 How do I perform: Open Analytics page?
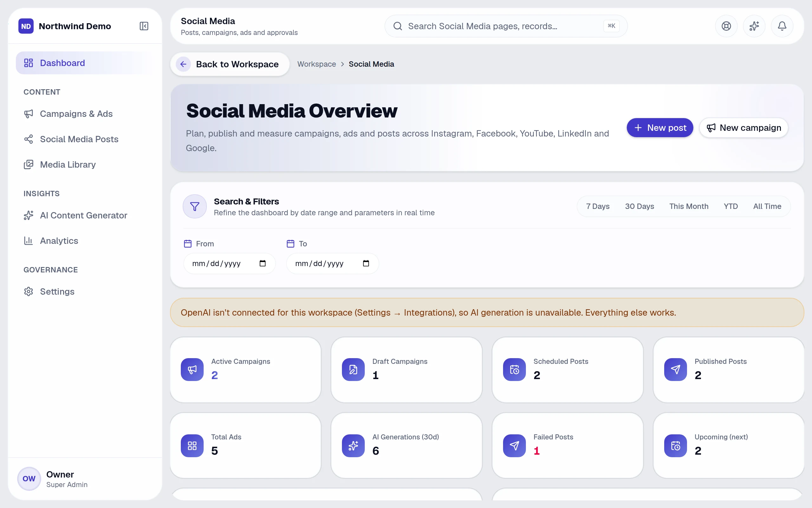coord(85,241)
